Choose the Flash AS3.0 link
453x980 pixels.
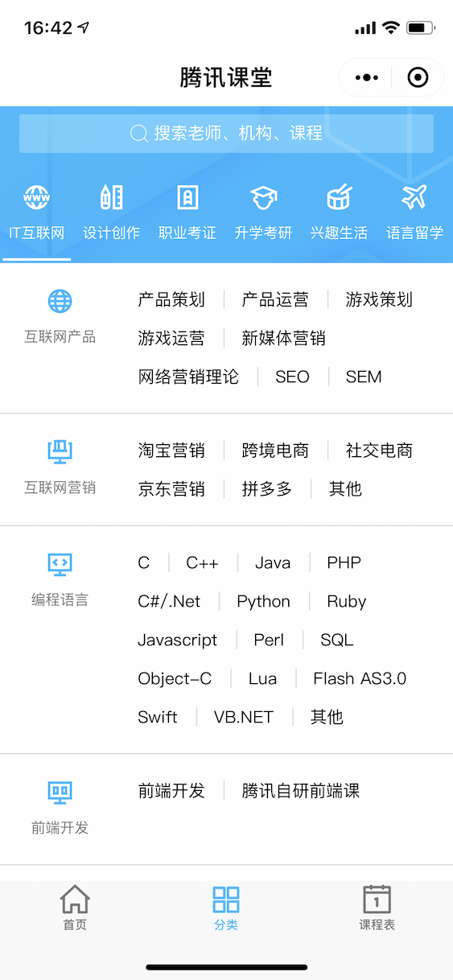pos(360,678)
